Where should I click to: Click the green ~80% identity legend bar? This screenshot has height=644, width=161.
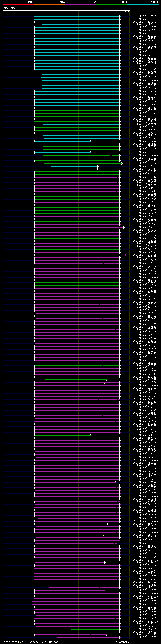pyautogui.click(x=112, y=5)
